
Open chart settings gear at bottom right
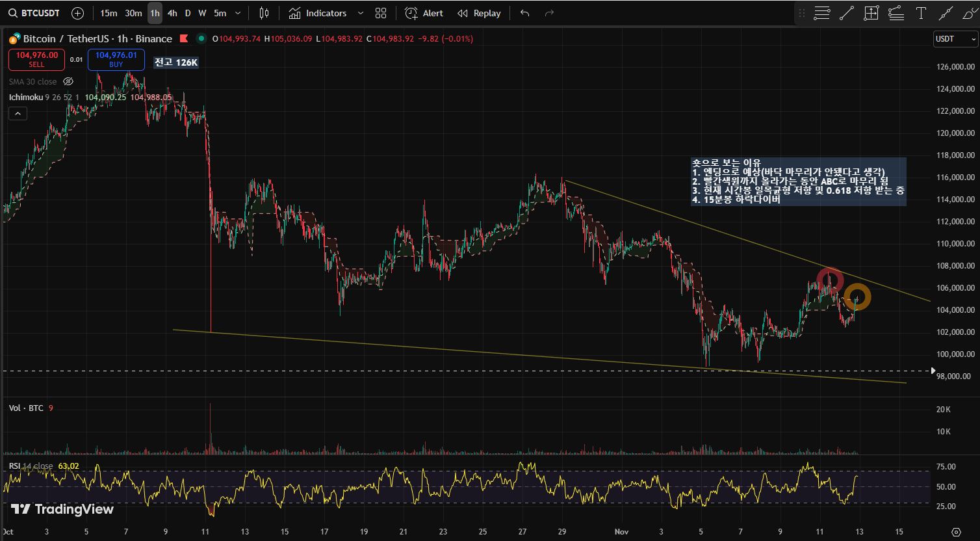coord(956,532)
